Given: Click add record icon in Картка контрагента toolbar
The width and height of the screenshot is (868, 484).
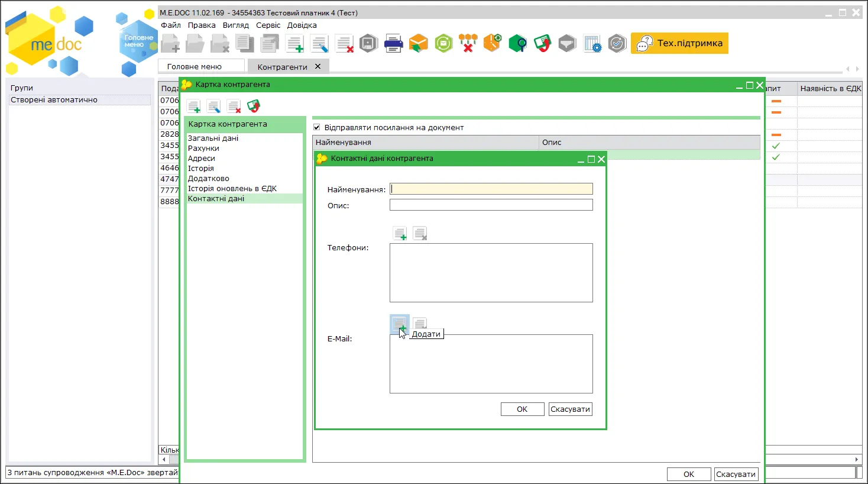Looking at the screenshot, I should pyautogui.click(x=193, y=107).
